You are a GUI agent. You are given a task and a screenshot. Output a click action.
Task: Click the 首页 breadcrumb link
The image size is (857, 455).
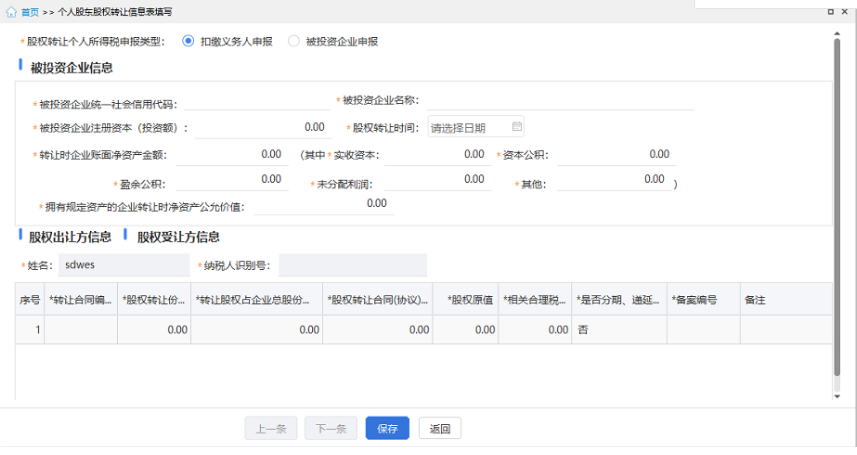(30, 12)
